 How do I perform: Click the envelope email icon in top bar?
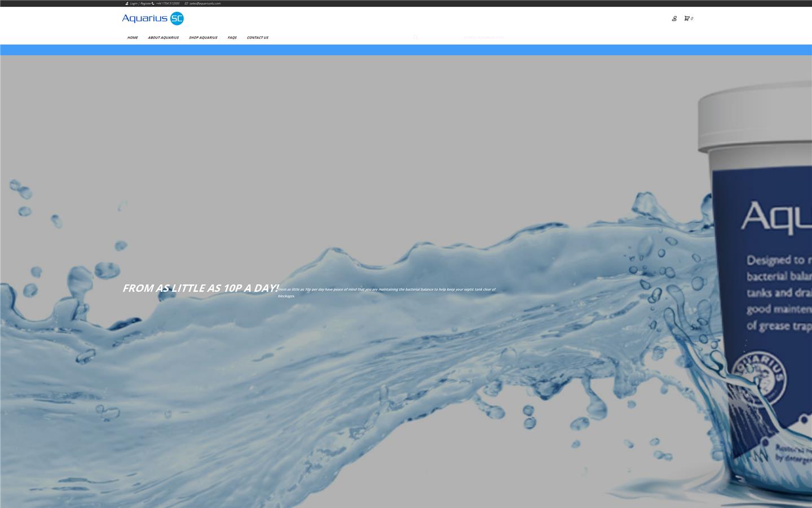(185, 3)
